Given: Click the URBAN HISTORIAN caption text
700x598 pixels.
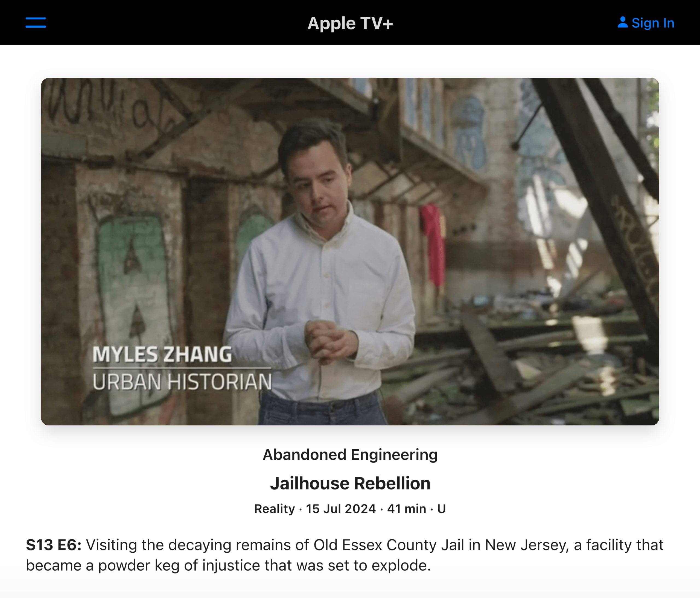Looking at the screenshot, I should 182,382.
